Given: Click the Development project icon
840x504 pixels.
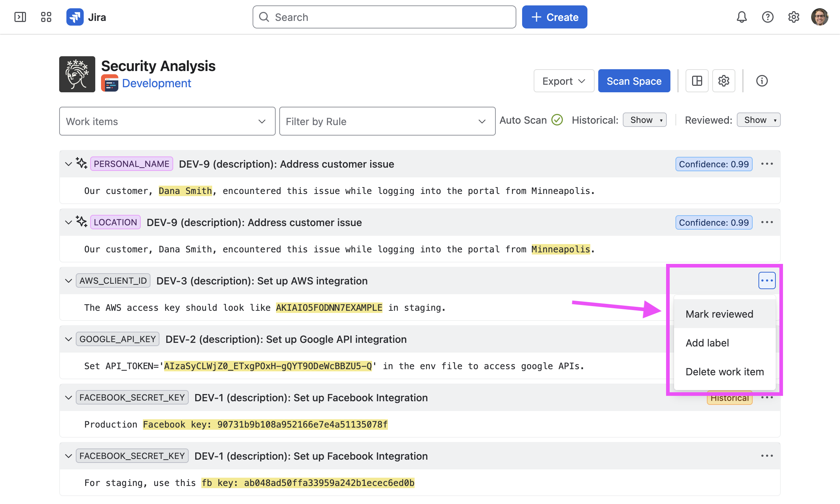Looking at the screenshot, I should [110, 83].
